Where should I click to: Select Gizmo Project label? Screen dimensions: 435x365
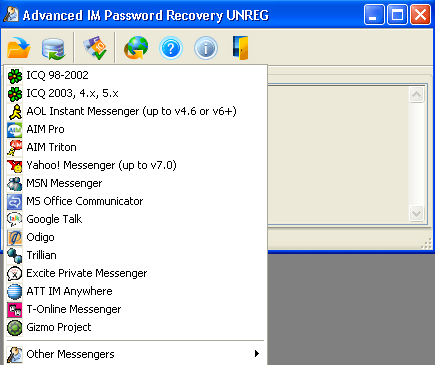59,327
